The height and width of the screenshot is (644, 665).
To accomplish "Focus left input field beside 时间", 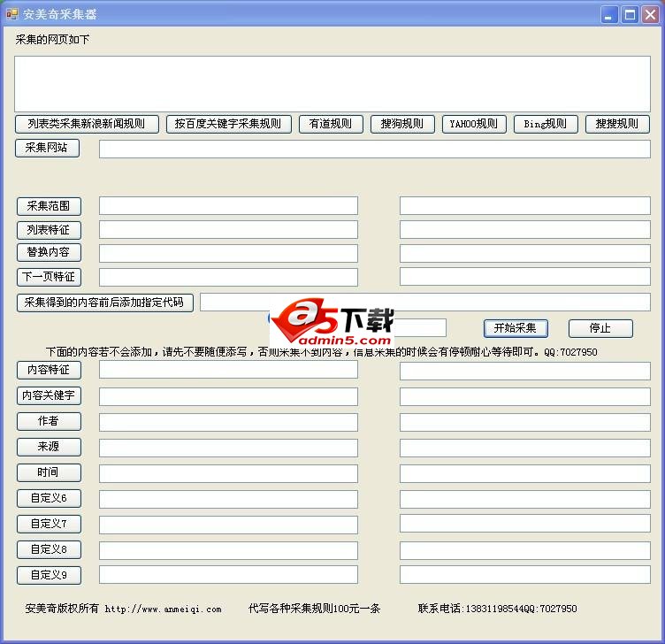I will click(228, 474).
